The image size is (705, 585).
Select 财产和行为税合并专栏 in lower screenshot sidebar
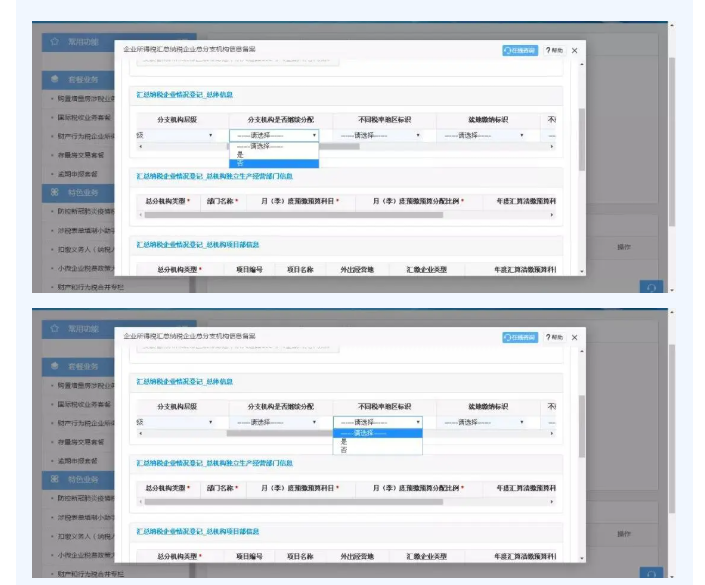pos(90,574)
